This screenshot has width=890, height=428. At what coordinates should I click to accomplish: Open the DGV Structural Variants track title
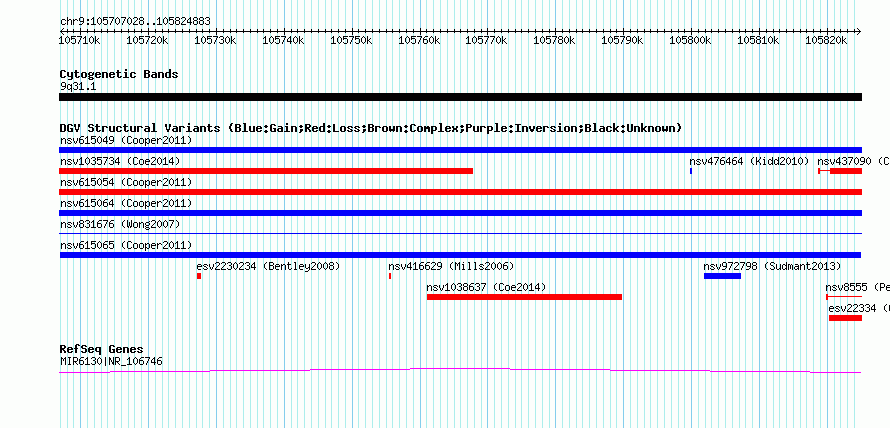point(370,128)
